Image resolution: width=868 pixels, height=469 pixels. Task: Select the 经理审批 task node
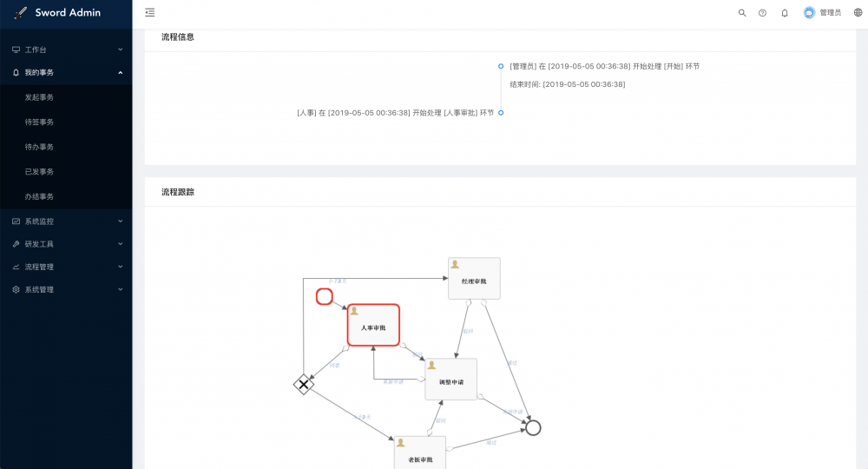pyautogui.click(x=474, y=279)
